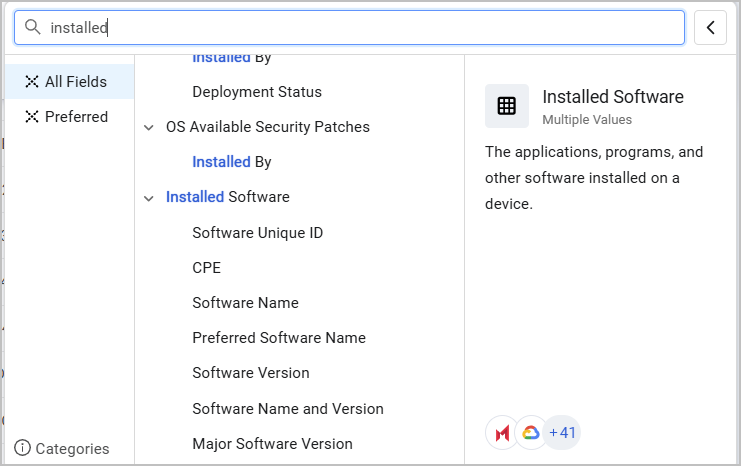Image resolution: width=741 pixels, height=466 pixels.
Task: Click the Installed Software details heading
Action: pyautogui.click(x=613, y=96)
